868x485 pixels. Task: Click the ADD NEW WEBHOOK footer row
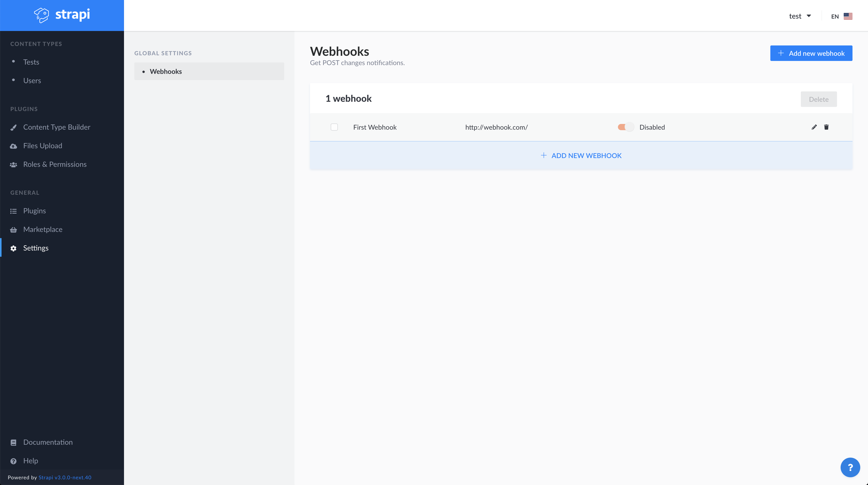pyautogui.click(x=581, y=156)
